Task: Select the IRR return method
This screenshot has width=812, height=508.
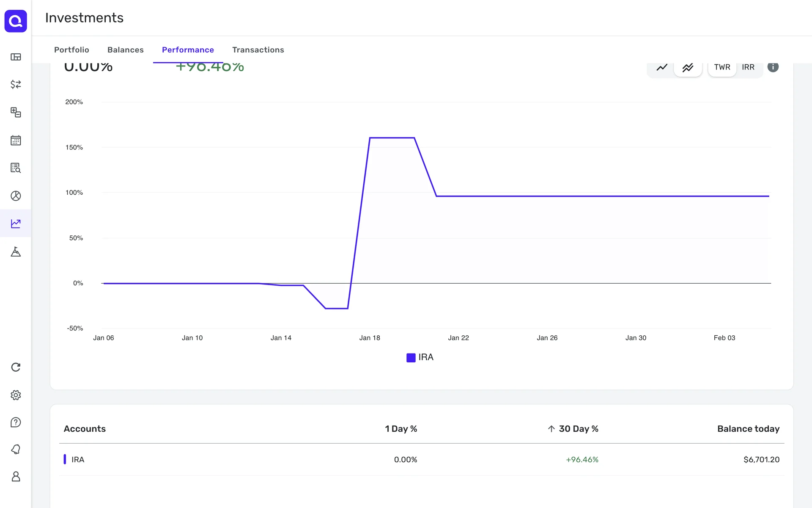Action: pyautogui.click(x=748, y=67)
